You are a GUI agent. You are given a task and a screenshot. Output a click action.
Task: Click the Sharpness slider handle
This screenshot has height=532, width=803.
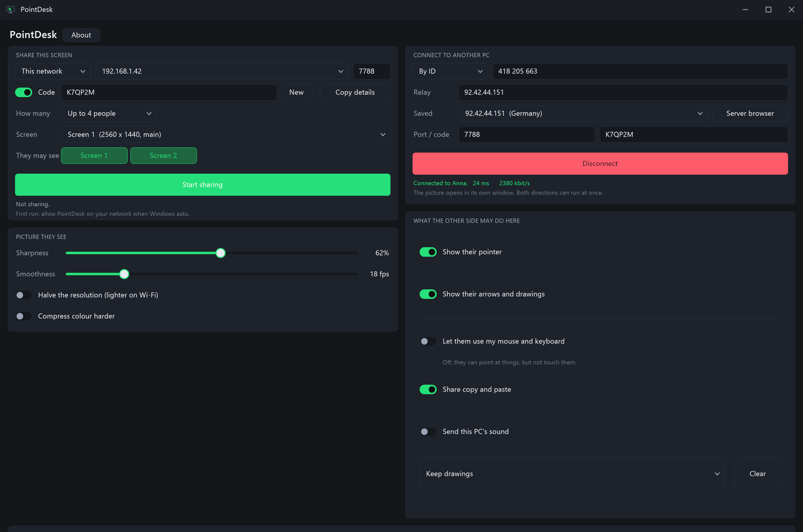point(221,253)
